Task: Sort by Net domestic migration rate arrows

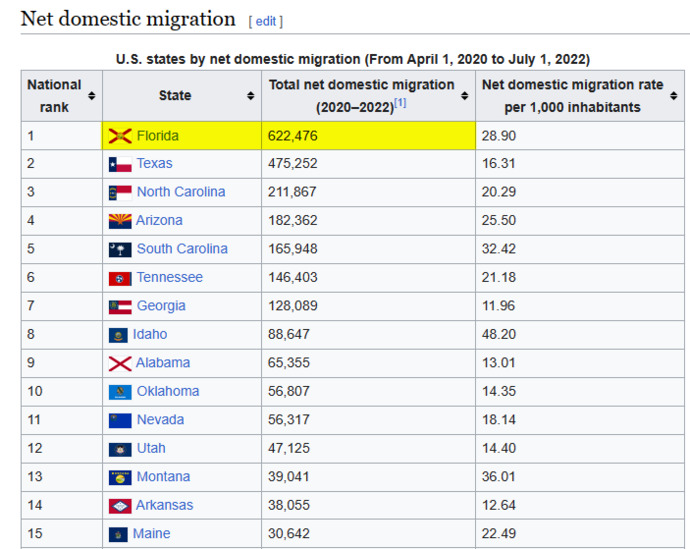Action: coord(673,95)
